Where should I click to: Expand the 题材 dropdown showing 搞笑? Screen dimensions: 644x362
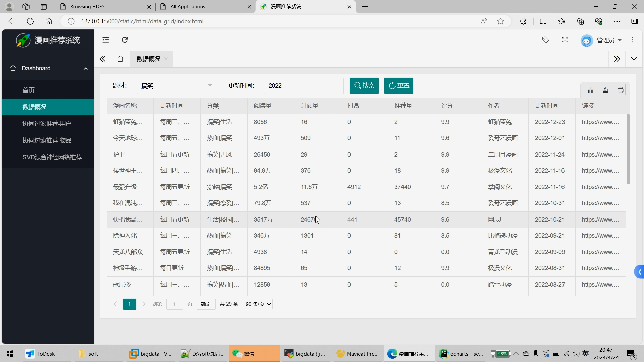(176, 86)
